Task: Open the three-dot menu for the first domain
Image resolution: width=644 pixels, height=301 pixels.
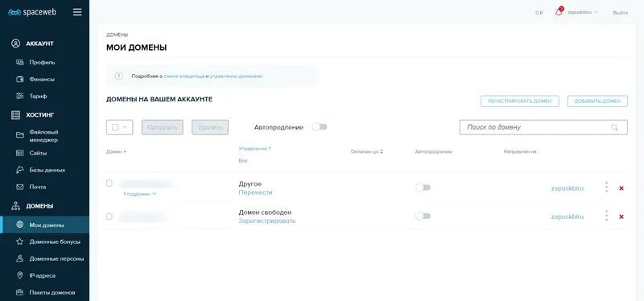Action: (606, 188)
